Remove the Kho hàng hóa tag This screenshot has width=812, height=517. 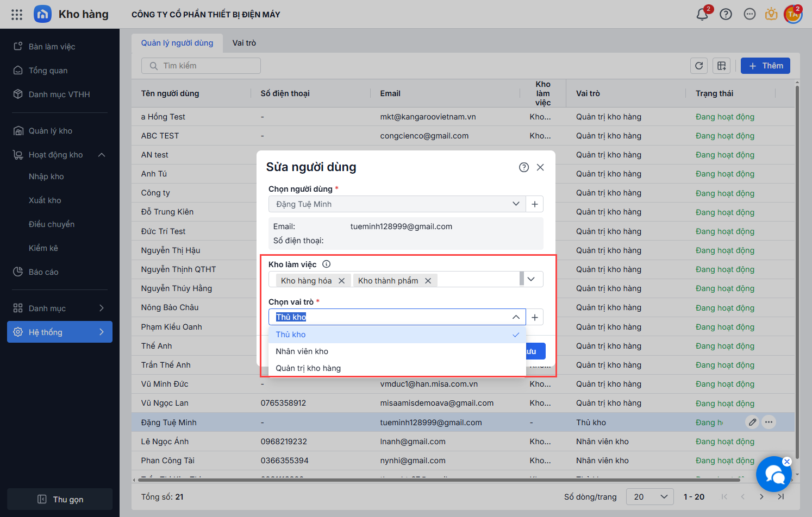click(x=341, y=281)
